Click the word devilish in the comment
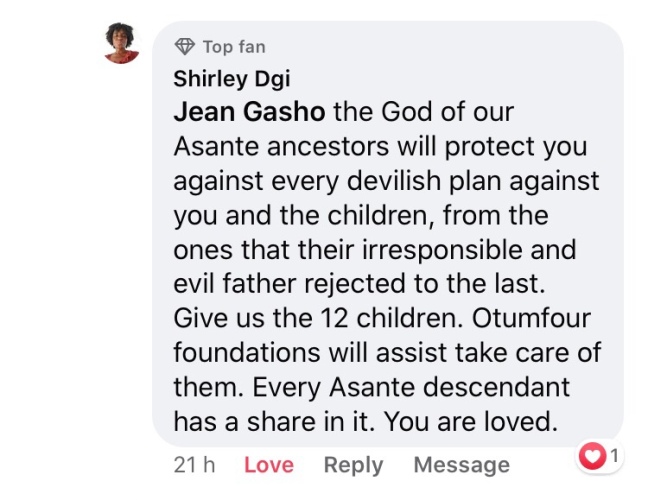 point(394,181)
